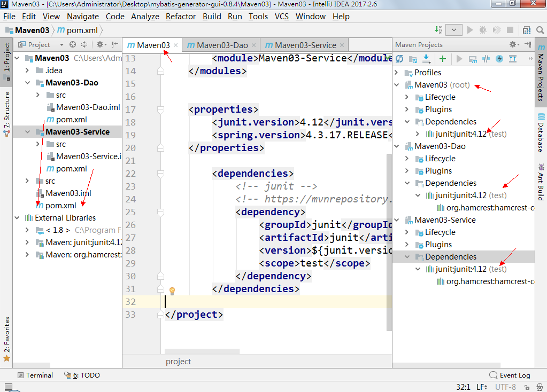Click the LF line separator in status bar
The width and height of the screenshot is (547, 392).
click(x=481, y=387)
